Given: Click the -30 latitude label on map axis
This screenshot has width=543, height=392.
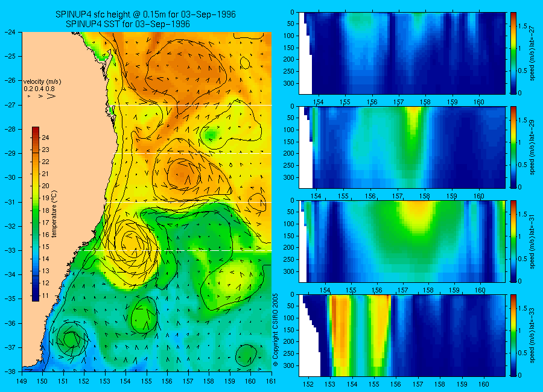Looking at the screenshot, I should click(10, 178).
